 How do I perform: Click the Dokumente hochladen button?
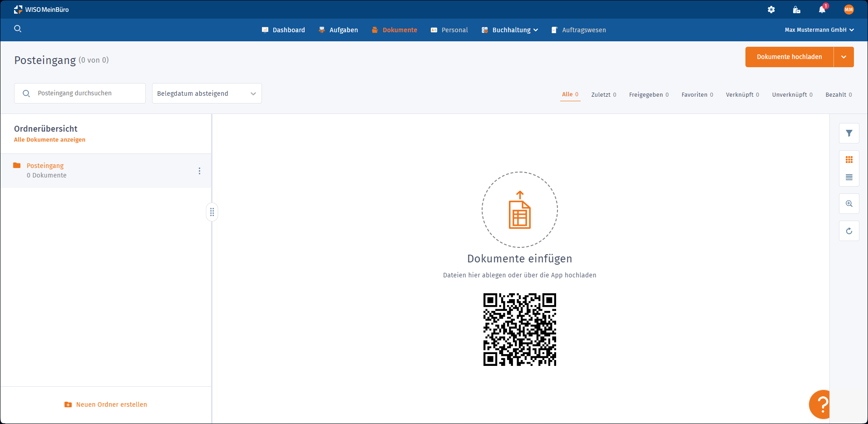click(x=789, y=57)
